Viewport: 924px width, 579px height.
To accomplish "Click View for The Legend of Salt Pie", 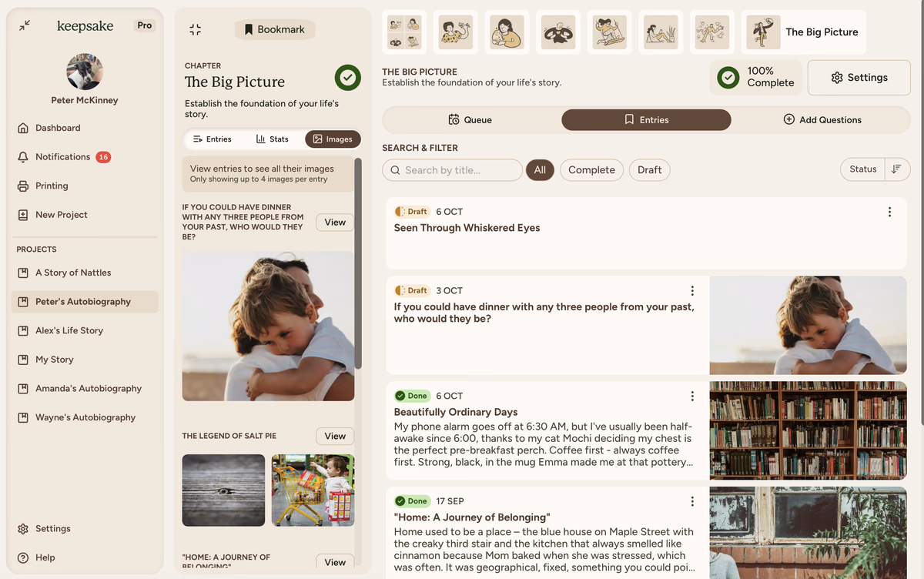I will [335, 436].
